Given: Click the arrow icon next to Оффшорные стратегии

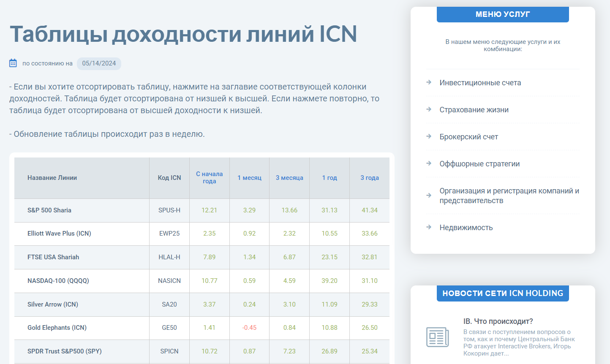Looking at the screenshot, I should (x=429, y=163).
